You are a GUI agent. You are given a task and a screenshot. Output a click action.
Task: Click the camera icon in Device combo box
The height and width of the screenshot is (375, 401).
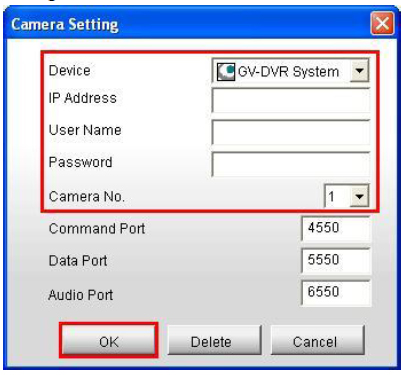click(226, 72)
